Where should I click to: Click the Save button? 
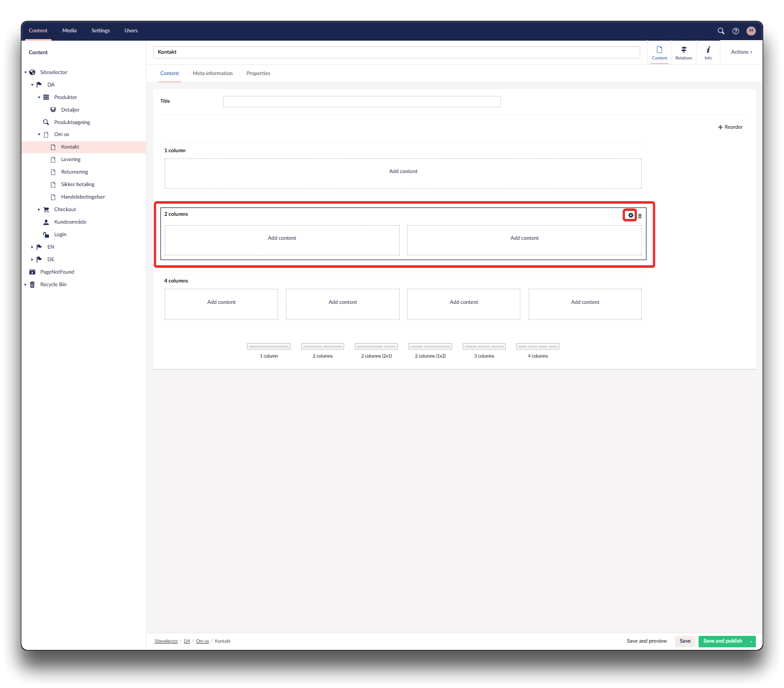point(685,641)
